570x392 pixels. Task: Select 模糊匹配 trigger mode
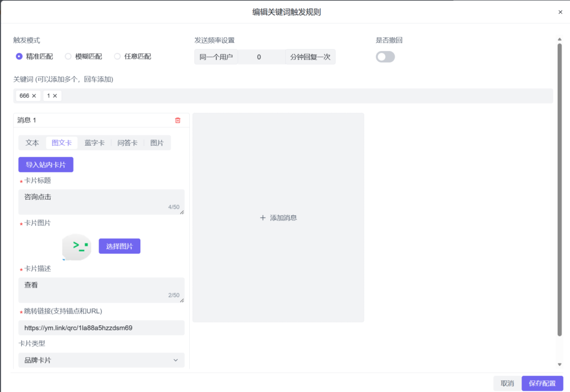pyautogui.click(x=68, y=56)
